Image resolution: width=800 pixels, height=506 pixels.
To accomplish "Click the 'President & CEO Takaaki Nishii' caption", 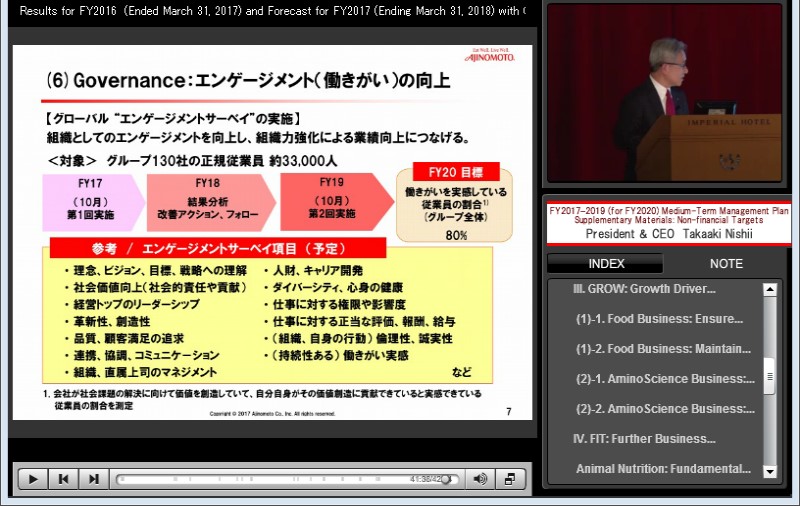I will pos(669,234).
